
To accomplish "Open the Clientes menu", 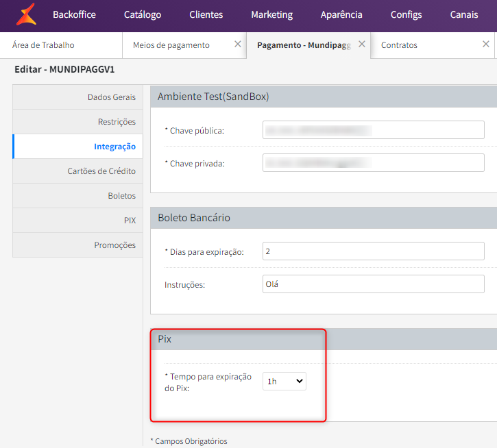I will click(x=206, y=14).
